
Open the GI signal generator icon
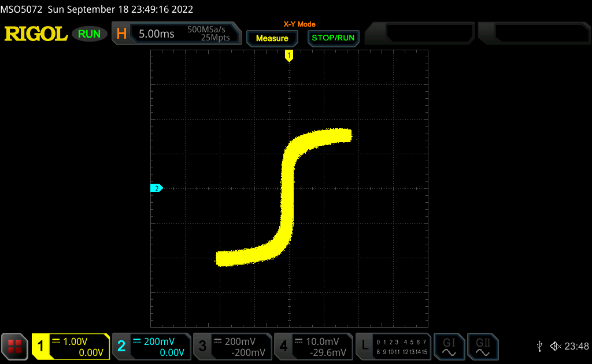click(449, 346)
